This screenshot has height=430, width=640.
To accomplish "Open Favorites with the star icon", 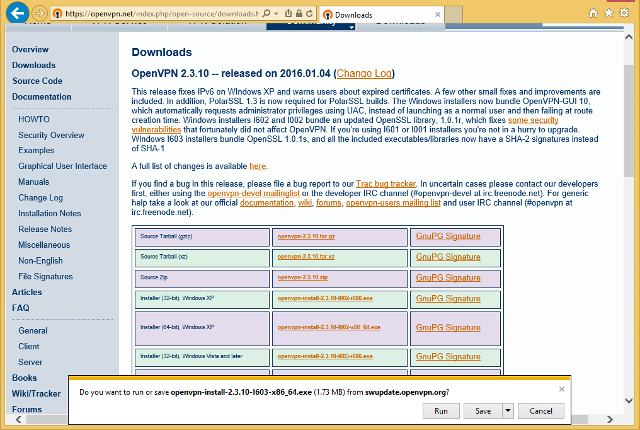I will [x=609, y=13].
